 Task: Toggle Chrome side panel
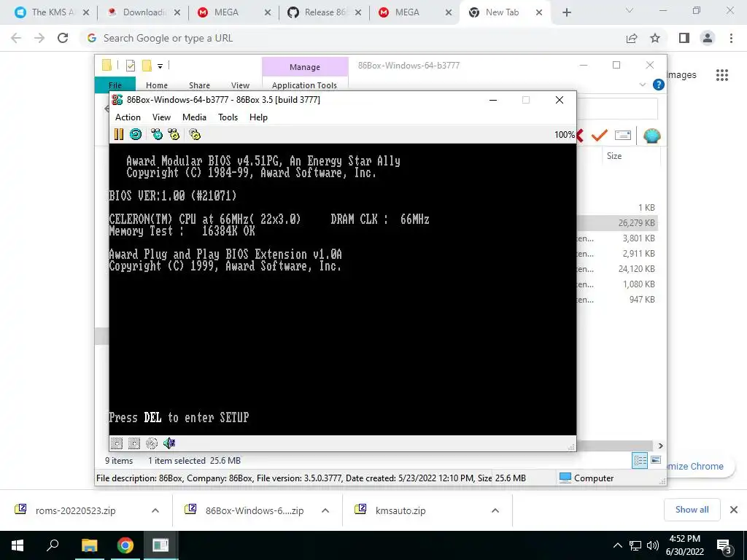pyautogui.click(x=684, y=38)
